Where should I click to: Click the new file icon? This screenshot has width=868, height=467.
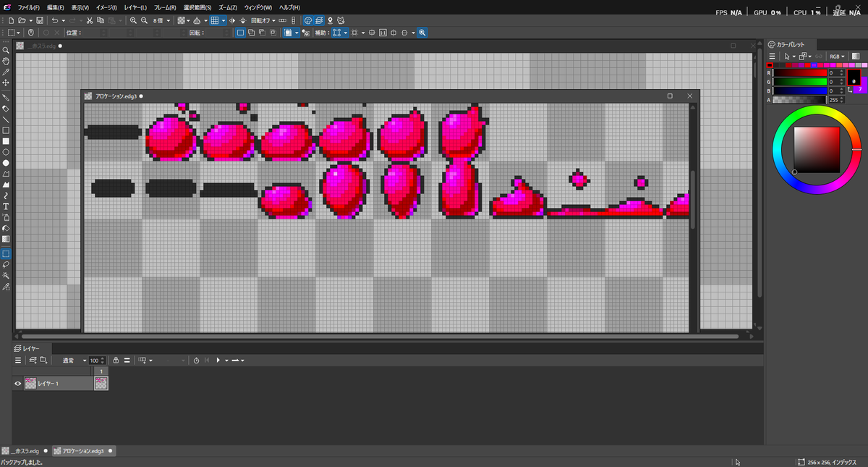pyautogui.click(x=12, y=20)
